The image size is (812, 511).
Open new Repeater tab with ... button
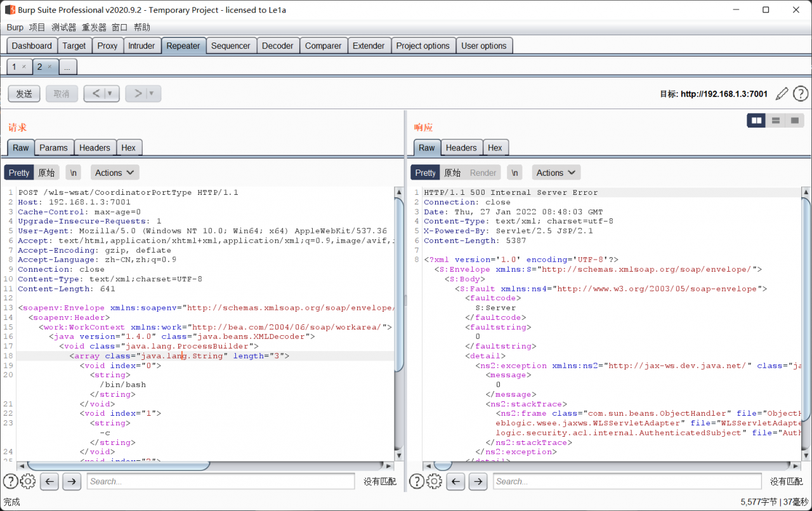pos(68,67)
